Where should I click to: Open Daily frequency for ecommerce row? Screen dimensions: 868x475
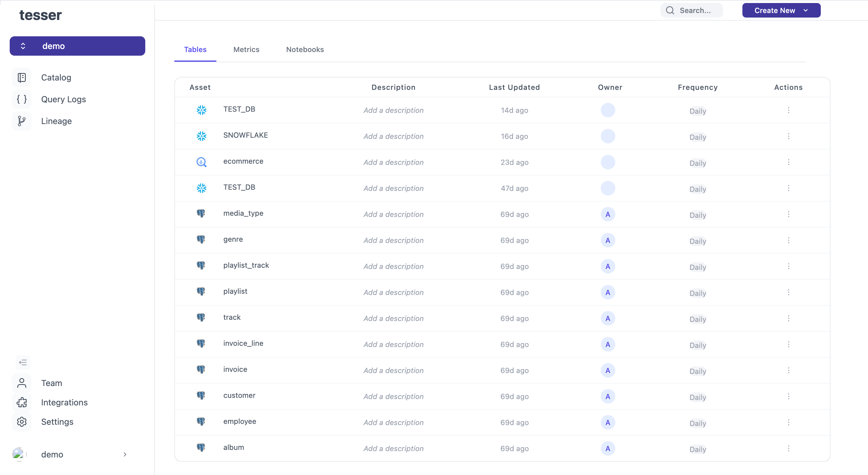698,163
